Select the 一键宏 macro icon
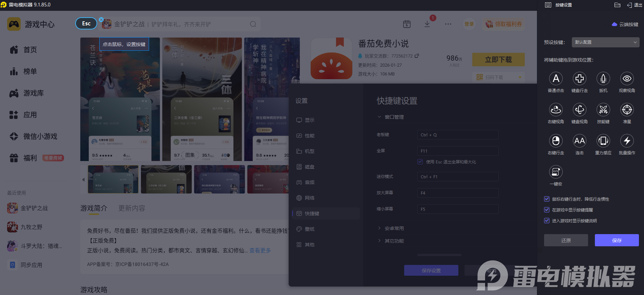Image resolution: width=644 pixels, height=295 pixels. click(556, 172)
